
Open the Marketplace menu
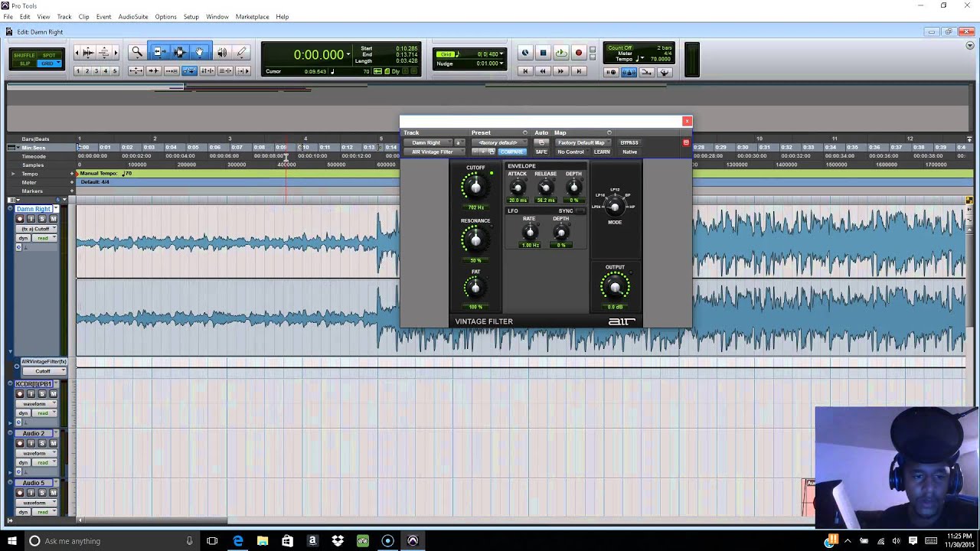252,17
